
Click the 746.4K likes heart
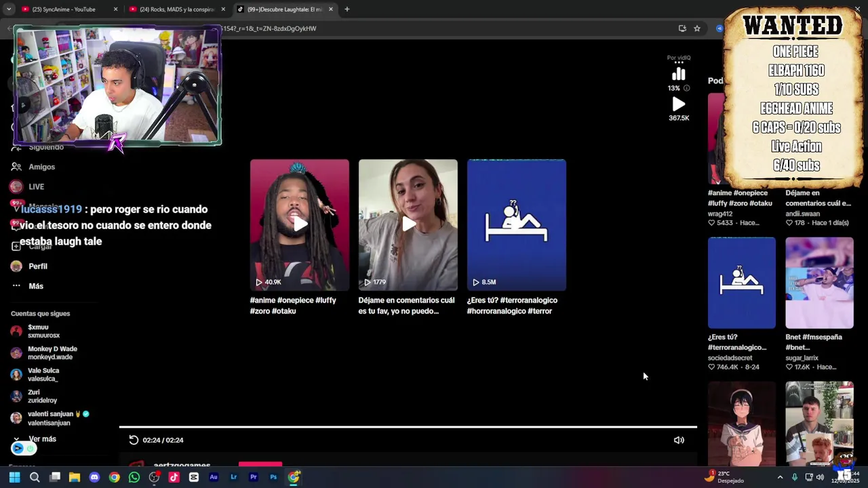[711, 367]
